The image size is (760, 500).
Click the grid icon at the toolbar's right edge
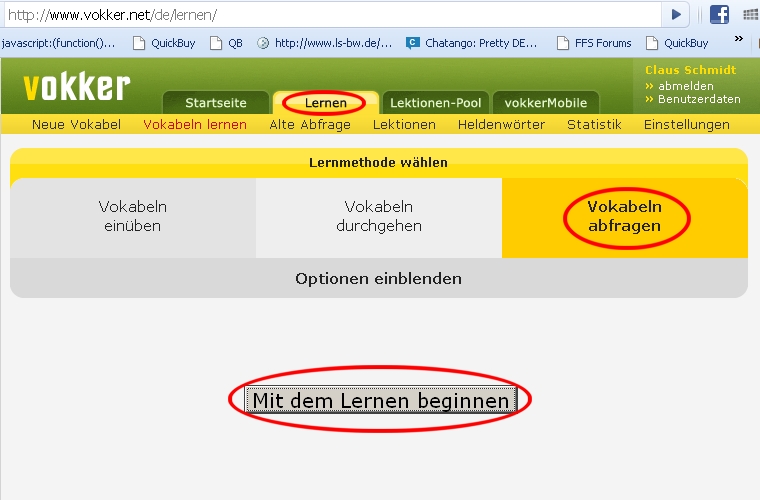[x=750, y=15]
